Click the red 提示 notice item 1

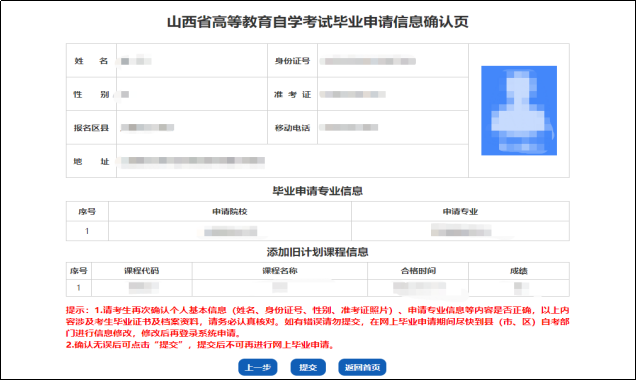318,322
